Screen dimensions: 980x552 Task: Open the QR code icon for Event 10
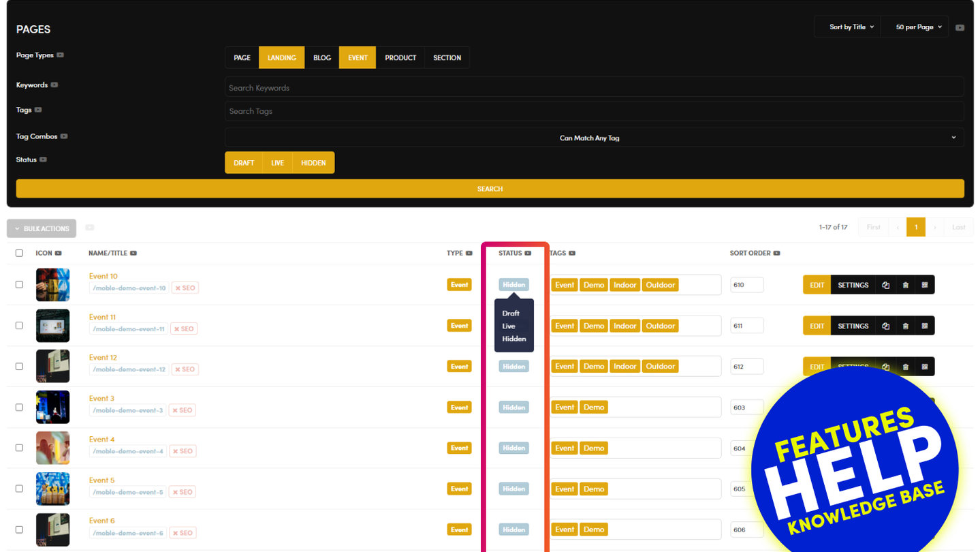pyautogui.click(x=925, y=285)
